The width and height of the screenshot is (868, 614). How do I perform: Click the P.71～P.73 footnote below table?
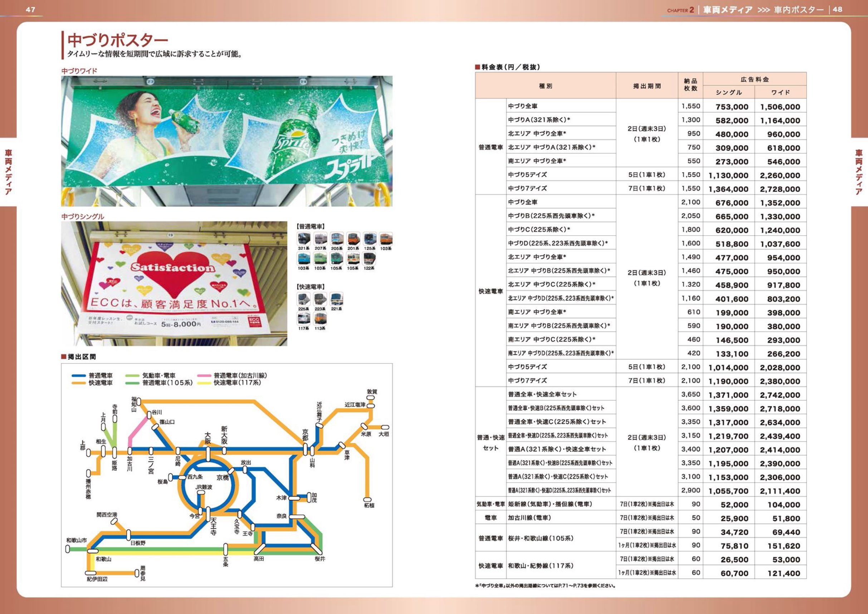(x=546, y=586)
